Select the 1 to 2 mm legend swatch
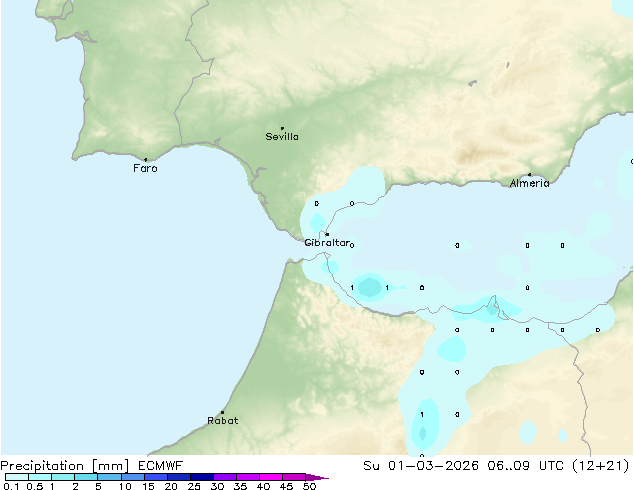Screen dimensions: 634x490 [63, 477]
